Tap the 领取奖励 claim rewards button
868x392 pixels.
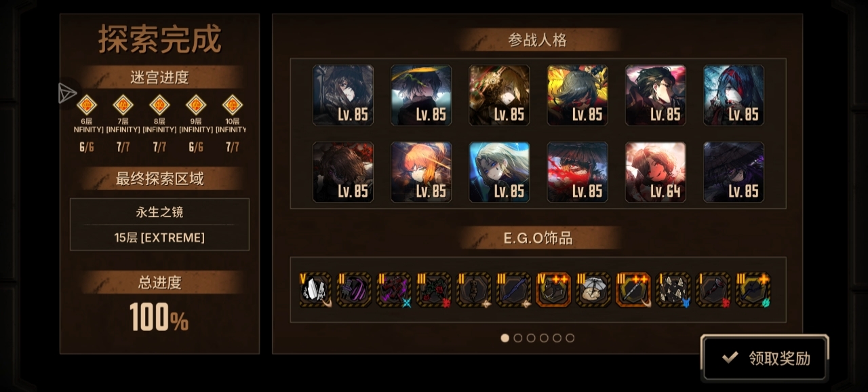765,357
